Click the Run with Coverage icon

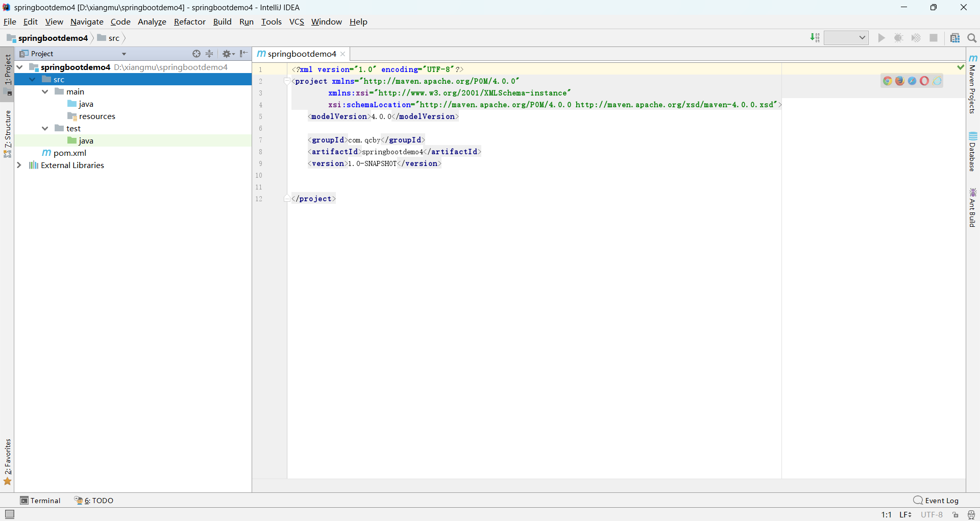click(x=916, y=38)
